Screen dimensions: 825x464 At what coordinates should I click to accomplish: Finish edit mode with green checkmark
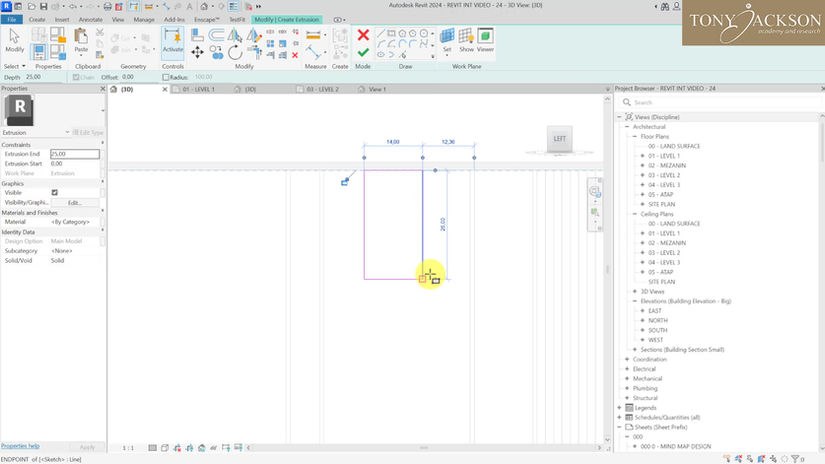(363, 52)
